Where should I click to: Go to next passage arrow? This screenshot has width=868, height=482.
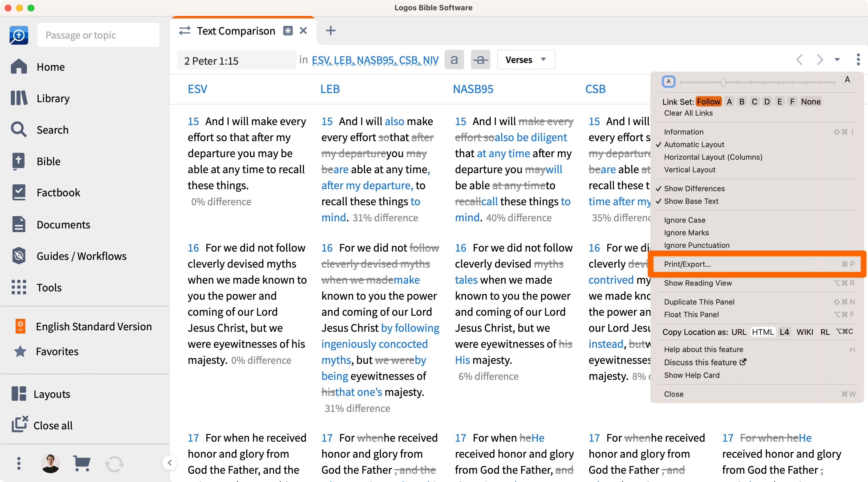click(820, 60)
